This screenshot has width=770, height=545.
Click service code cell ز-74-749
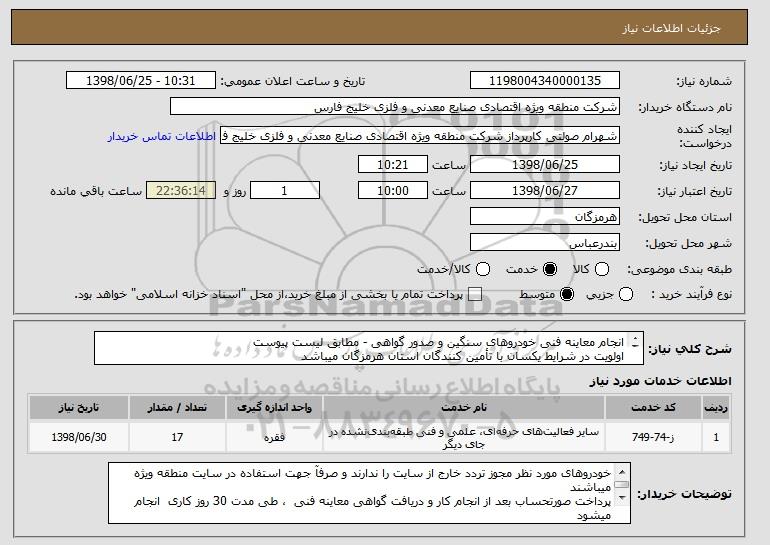point(653,437)
